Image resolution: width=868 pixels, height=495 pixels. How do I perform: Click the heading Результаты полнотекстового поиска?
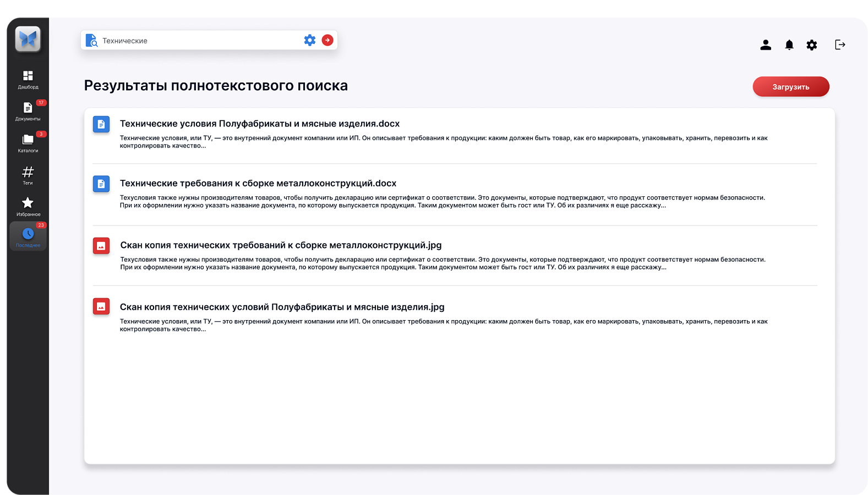(216, 86)
